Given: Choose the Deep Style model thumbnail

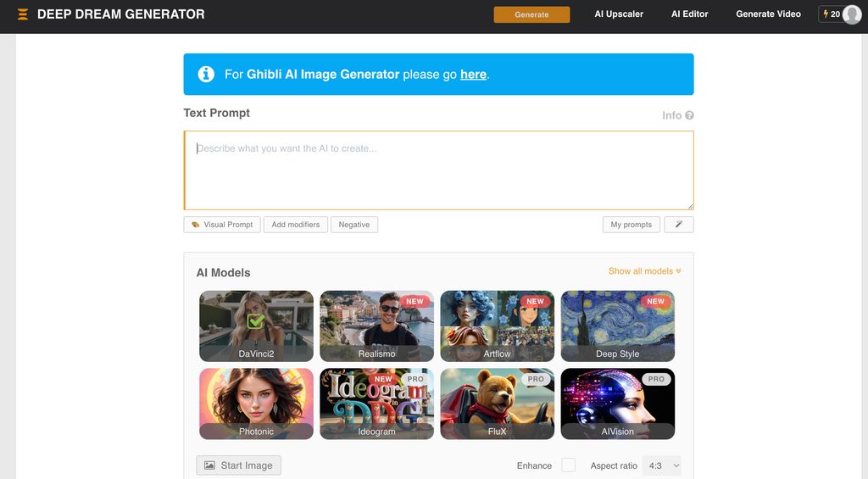Looking at the screenshot, I should tap(617, 326).
